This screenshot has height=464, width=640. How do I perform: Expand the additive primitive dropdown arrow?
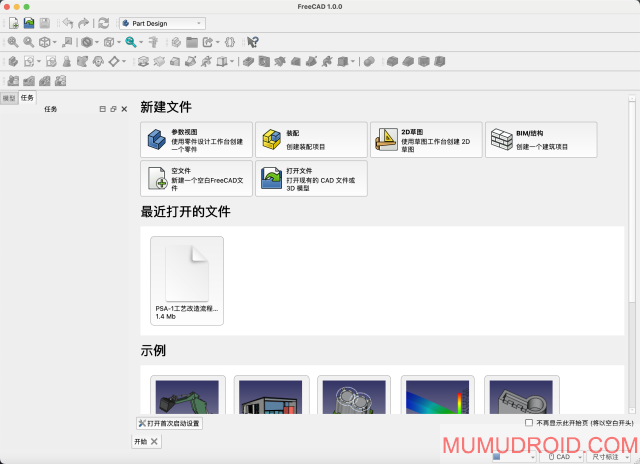pos(232,62)
